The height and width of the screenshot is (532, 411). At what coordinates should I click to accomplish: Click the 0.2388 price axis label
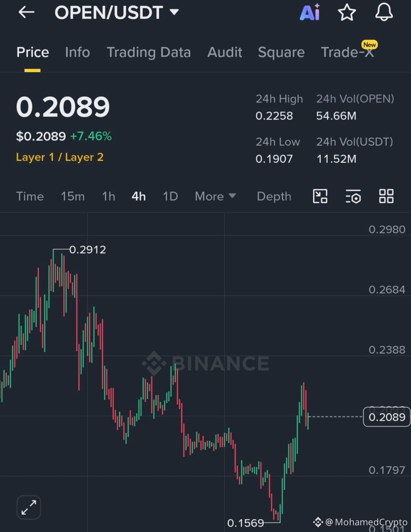387,350
